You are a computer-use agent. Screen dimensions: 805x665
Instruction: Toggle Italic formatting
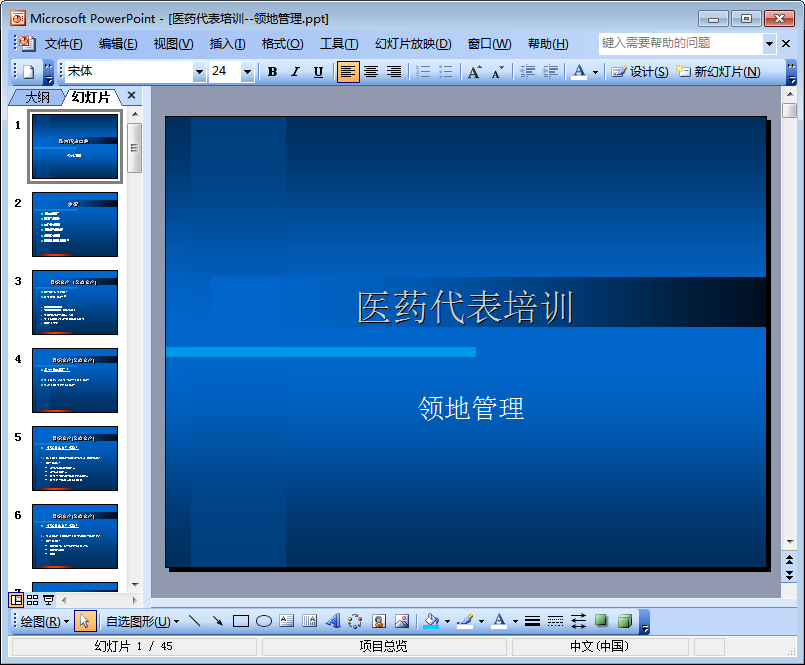(x=295, y=72)
